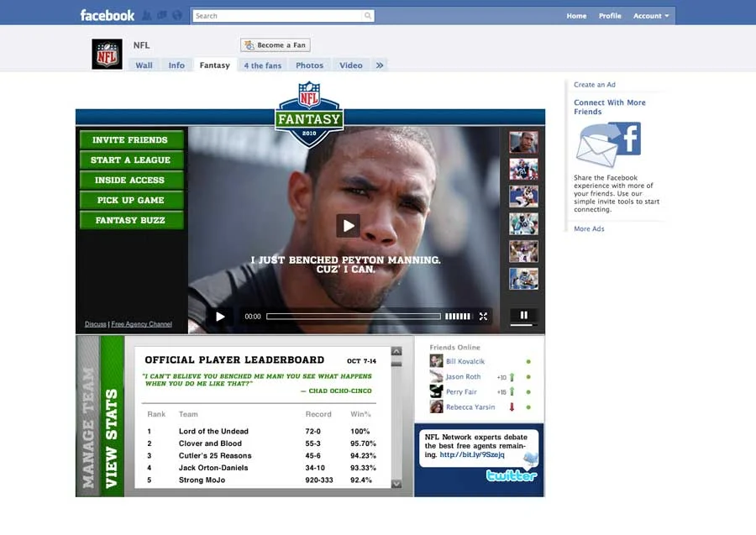Open Profile in top bar

pos(610,16)
